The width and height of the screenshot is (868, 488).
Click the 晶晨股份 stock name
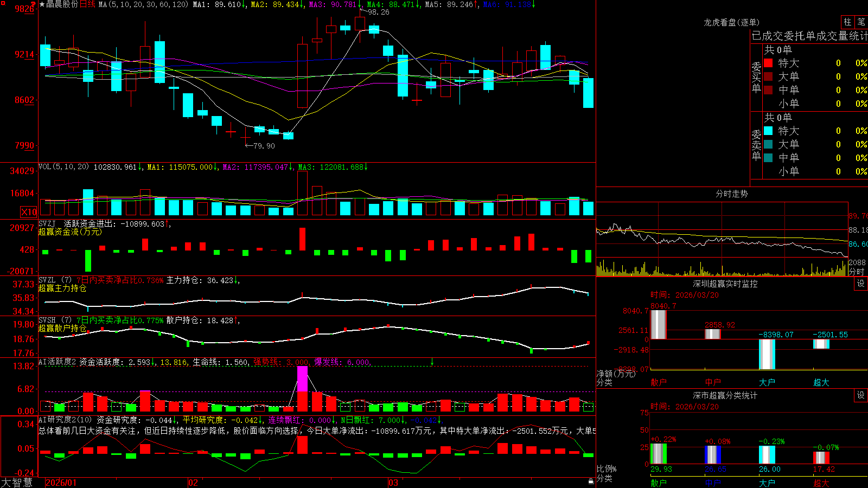[x=62, y=4]
